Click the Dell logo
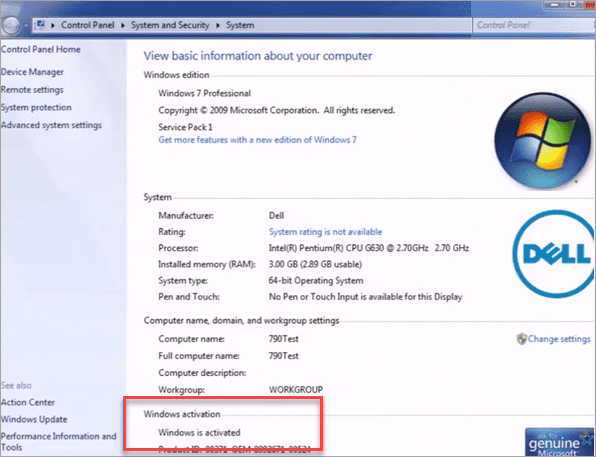The width and height of the screenshot is (596, 457). tap(553, 254)
